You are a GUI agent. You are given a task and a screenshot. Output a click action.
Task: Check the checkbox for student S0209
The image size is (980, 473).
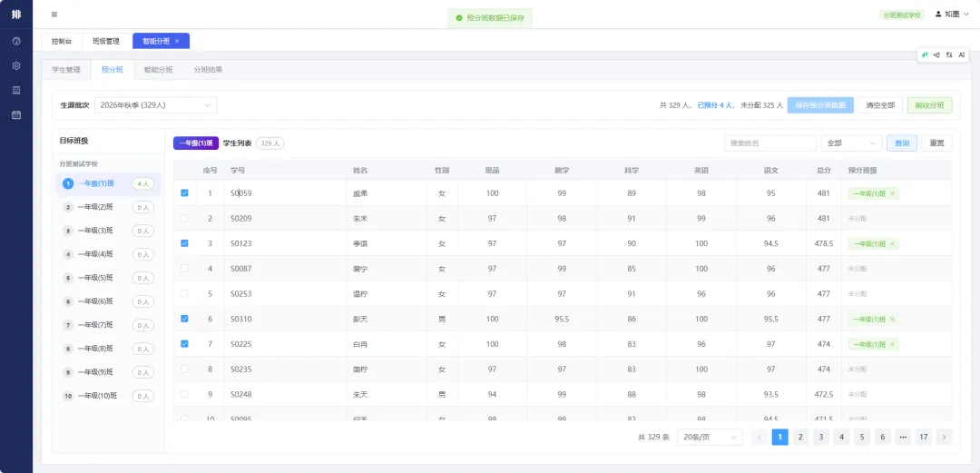(184, 219)
